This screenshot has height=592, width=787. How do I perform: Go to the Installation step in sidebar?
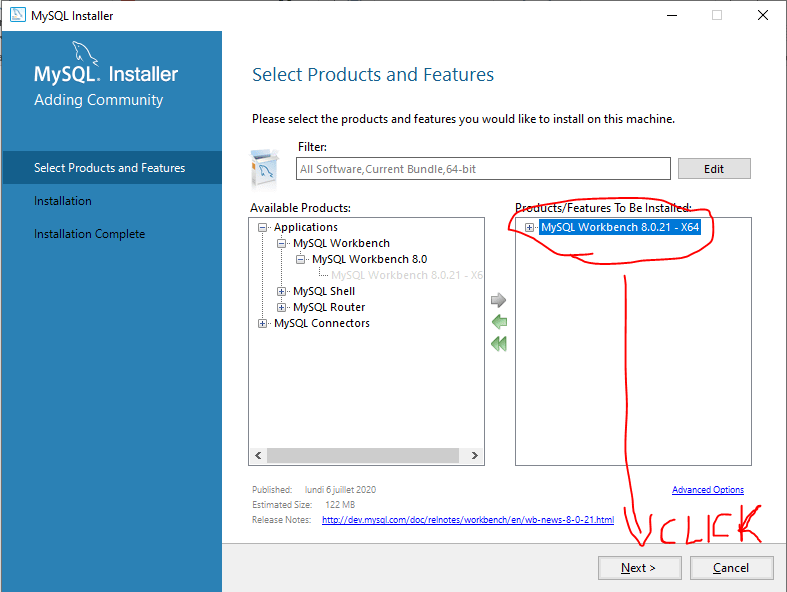(63, 201)
